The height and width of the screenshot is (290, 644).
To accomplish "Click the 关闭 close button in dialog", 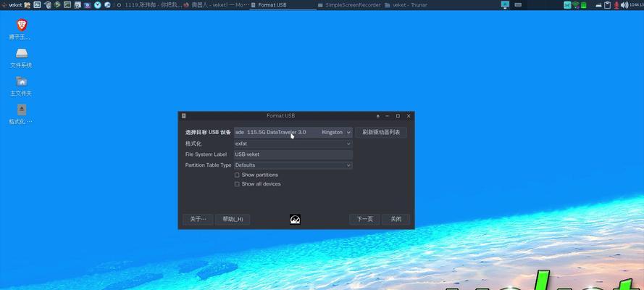I will (396, 220).
